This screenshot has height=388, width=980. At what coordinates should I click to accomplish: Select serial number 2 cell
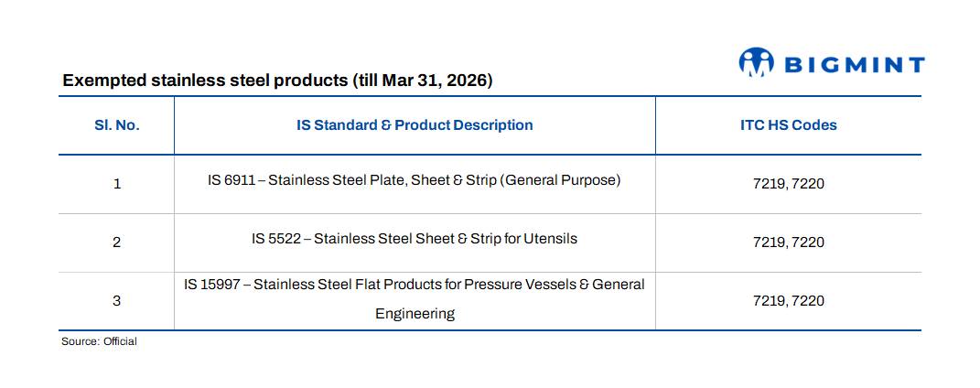click(116, 242)
